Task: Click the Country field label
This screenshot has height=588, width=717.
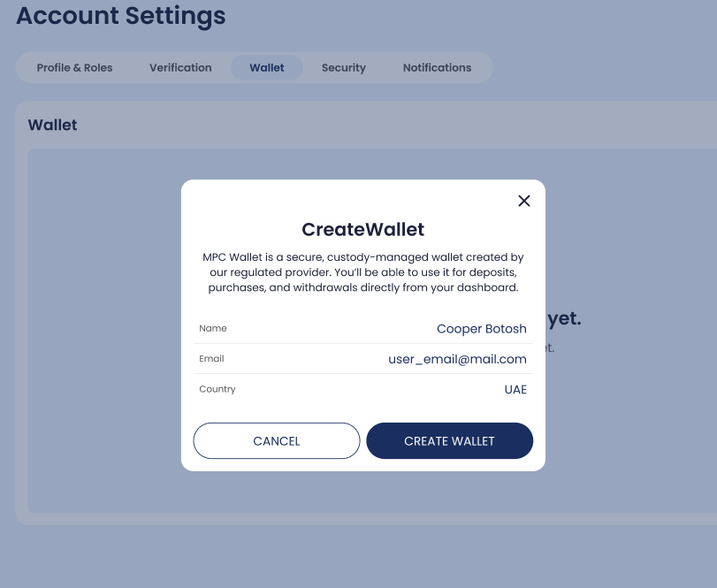Action: point(217,389)
